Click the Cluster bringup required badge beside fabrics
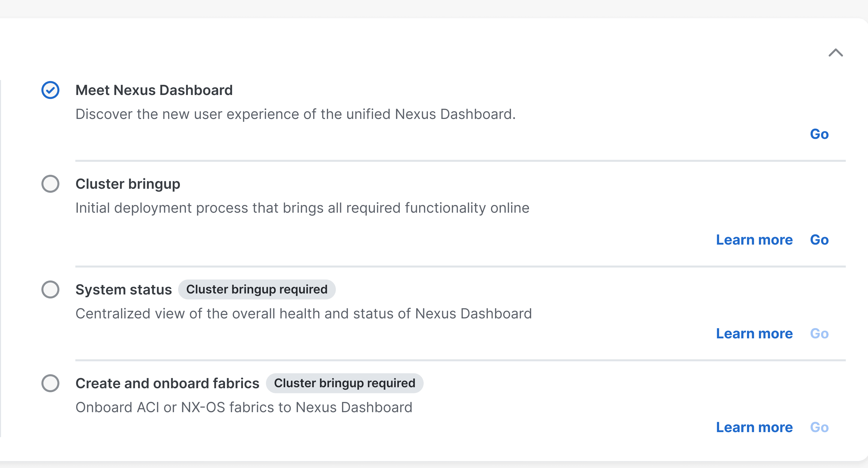 [x=345, y=383]
